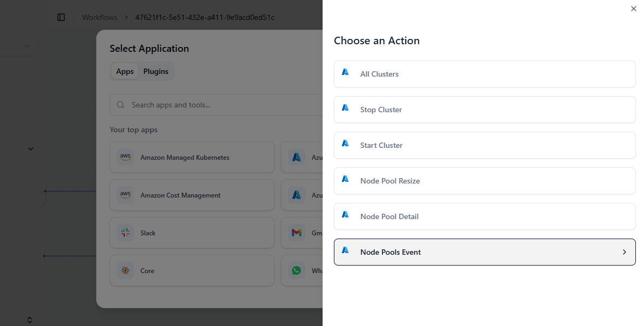Viewport: 644px width, 326px height.
Task: Expand the up-down chevron at bottom left
Action: point(30,320)
